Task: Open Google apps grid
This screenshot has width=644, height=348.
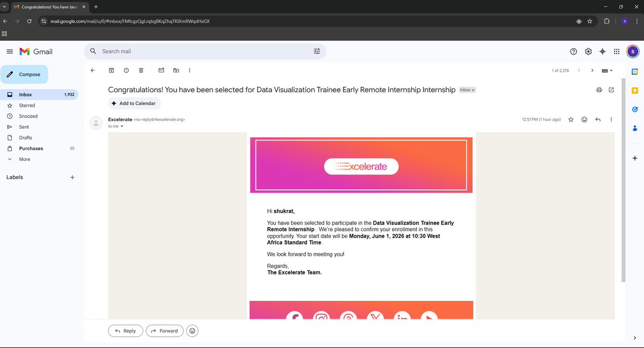Action: 617,51
